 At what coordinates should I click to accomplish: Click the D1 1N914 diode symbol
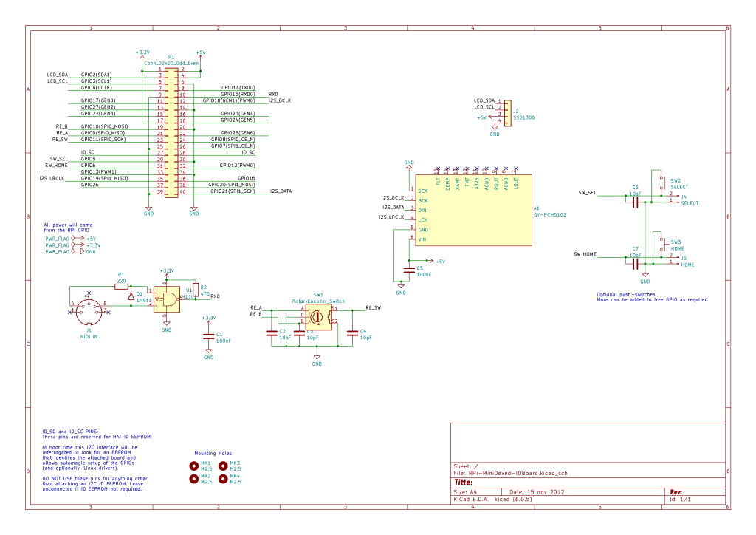(131, 296)
